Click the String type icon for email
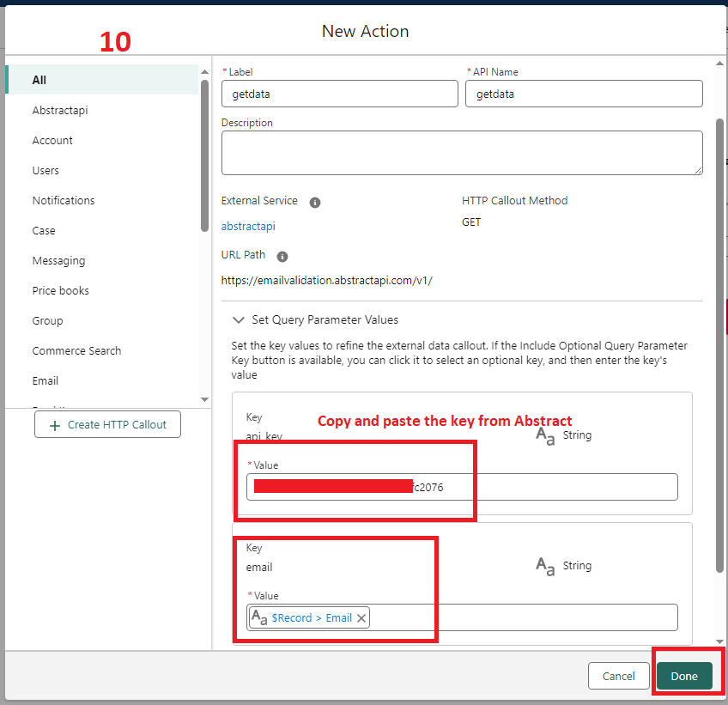Image resolution: width=728 pixels, height=705 pixels. [545, 566]
